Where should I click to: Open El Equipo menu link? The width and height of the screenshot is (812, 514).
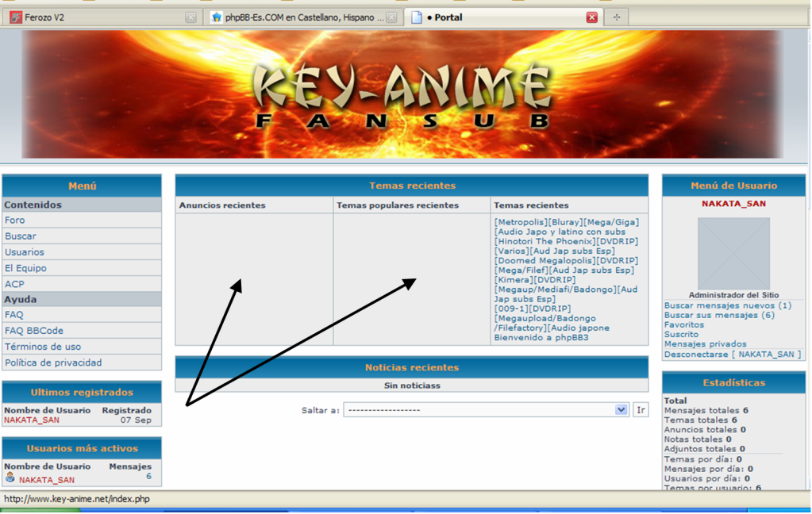click(25, 268)
